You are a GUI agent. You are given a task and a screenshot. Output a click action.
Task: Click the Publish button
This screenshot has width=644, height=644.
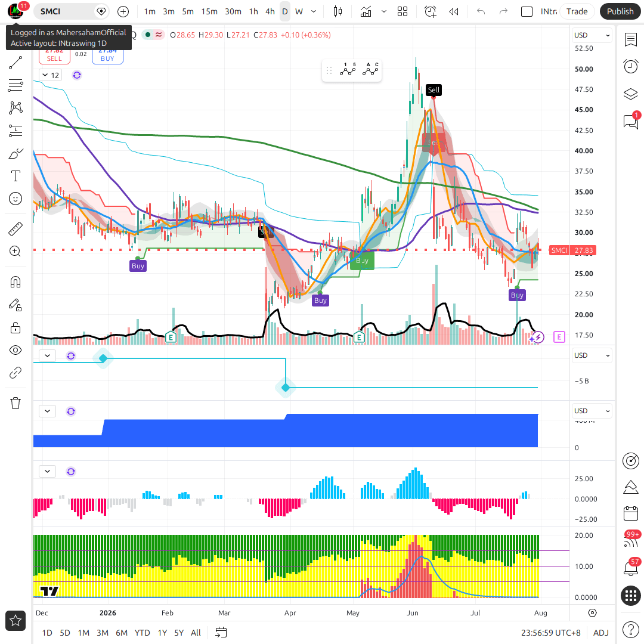tap(620, 11)
